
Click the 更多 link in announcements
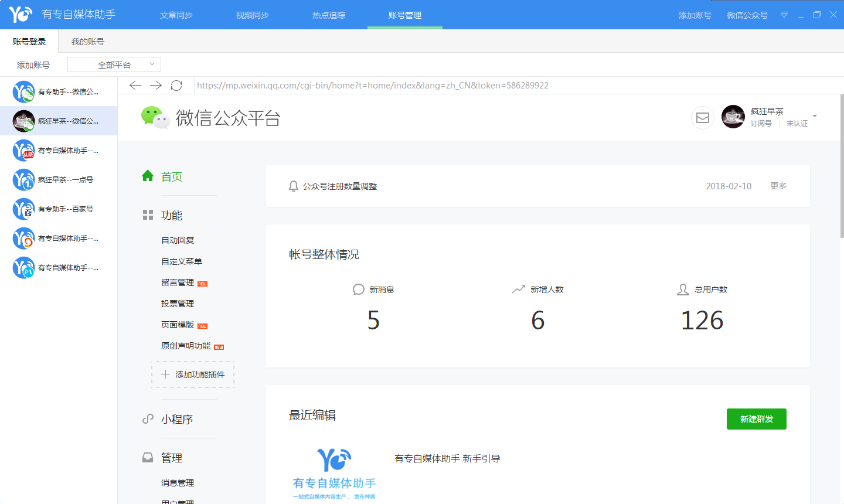(778, 186)
